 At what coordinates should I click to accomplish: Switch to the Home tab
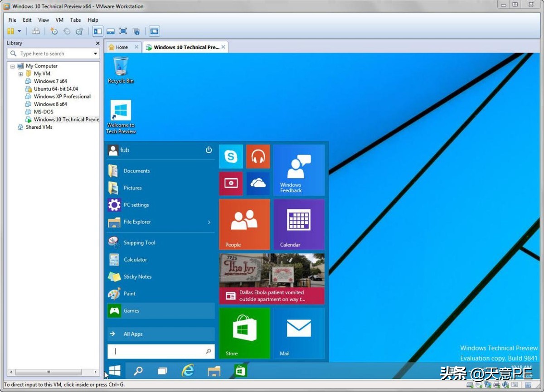click(x=121, y=47)
